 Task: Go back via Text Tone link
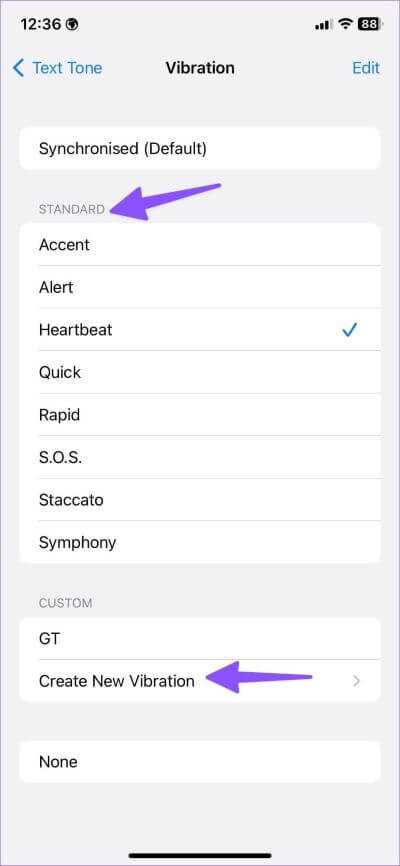[x=67, y=68]
